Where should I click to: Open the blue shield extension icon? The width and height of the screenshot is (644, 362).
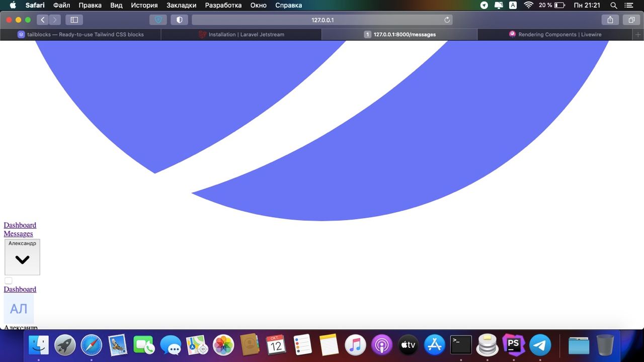(158, 20)
